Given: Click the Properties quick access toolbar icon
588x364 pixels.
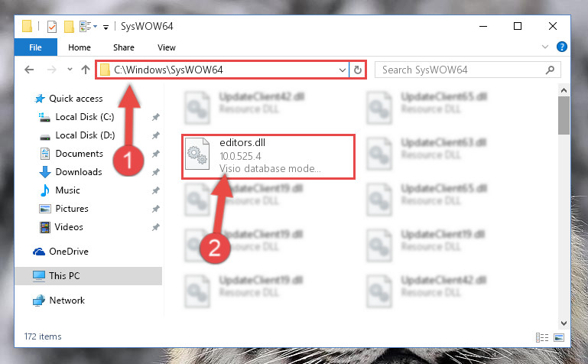Looking at the screenshot, I should click(52, 27).
